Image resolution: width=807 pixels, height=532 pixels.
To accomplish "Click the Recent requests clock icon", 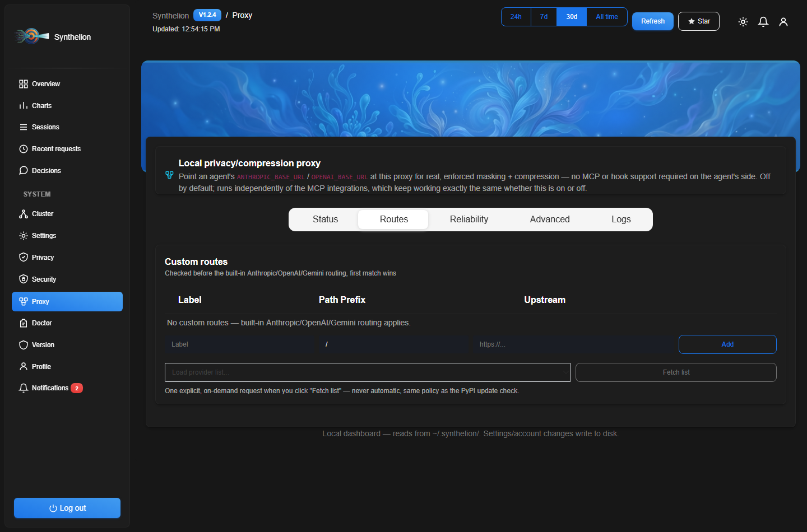I will click(x=24, y=149).
